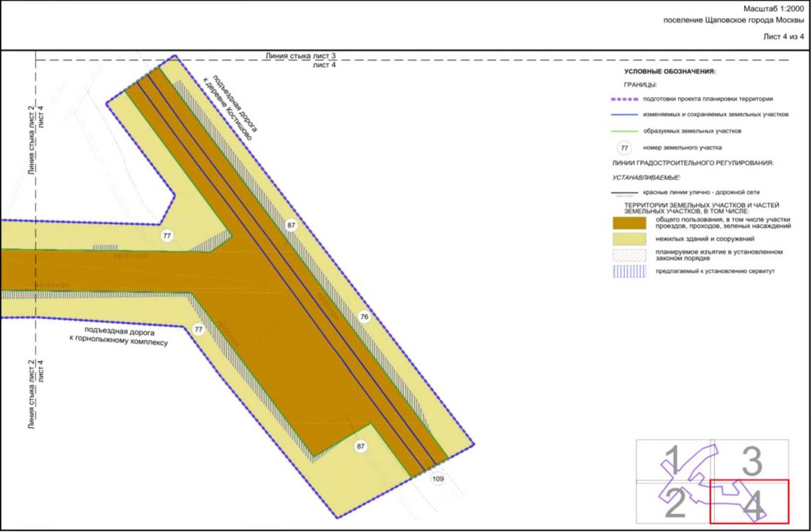
Task: Open sheet 2 in the key map
Action: [x=674, y=503]
